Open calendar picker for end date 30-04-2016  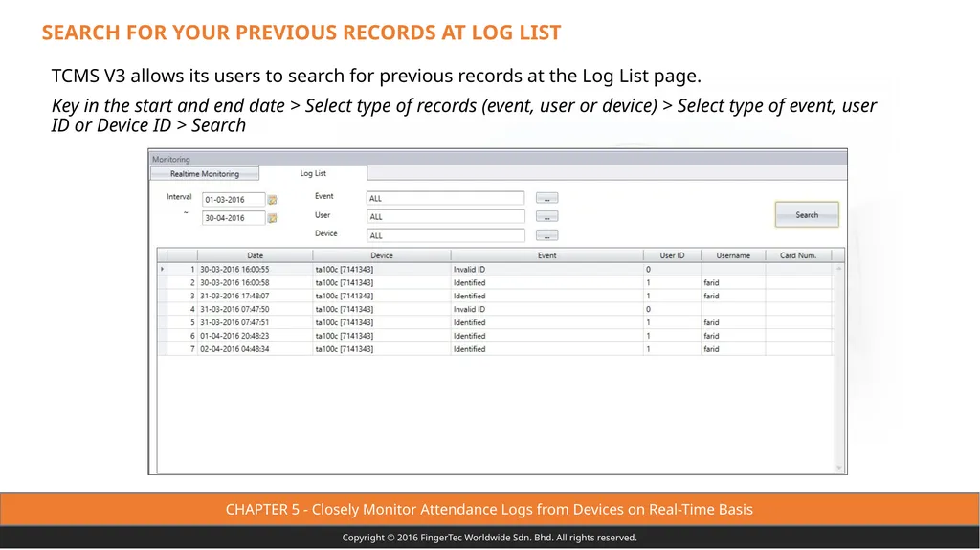(273, 218)
